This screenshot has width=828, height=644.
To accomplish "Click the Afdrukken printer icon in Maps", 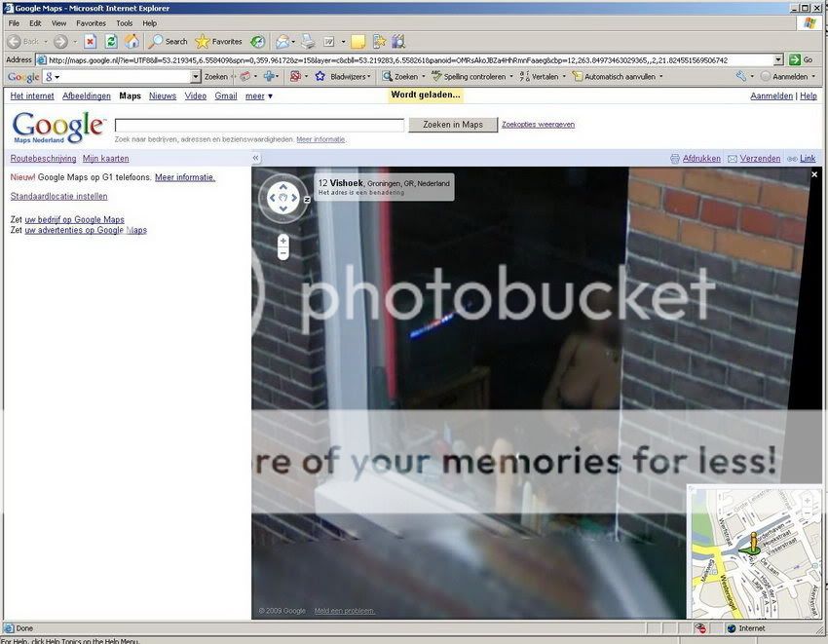I will [x=675, y=159].
